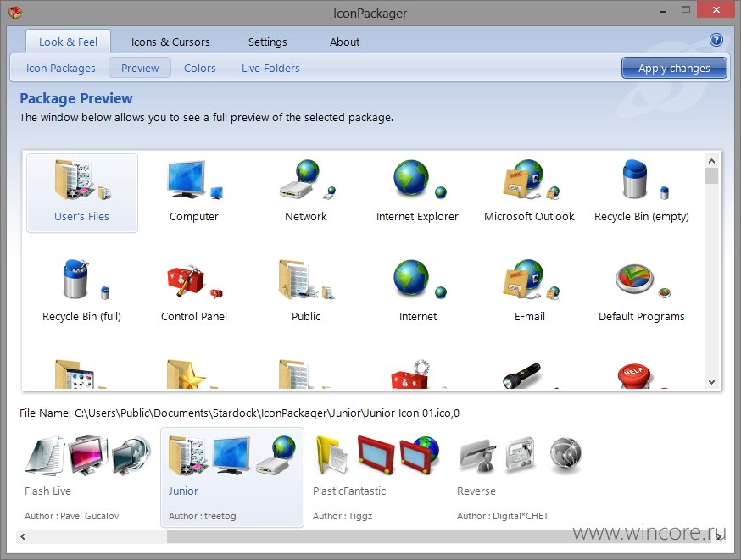Click the preview pane scroll up arrow
The width and height of the screenshot is (741, 560).
pos(711,161)
